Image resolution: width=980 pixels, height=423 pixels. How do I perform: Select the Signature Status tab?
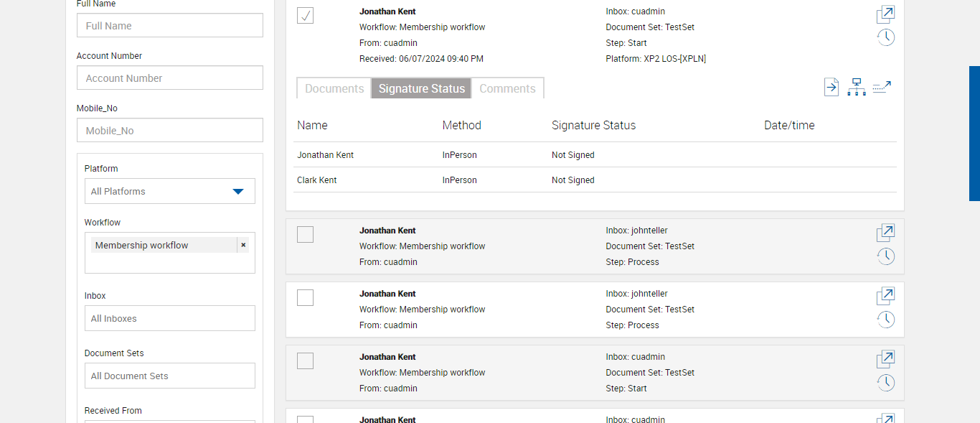(421, 88)
